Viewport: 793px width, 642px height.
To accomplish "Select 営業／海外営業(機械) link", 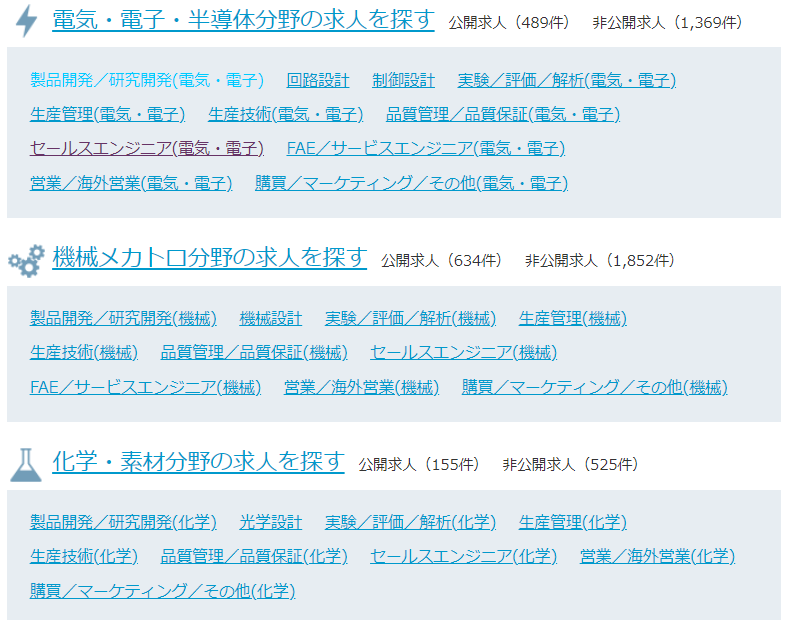I will pyautogui.click(x=361, y=388).
